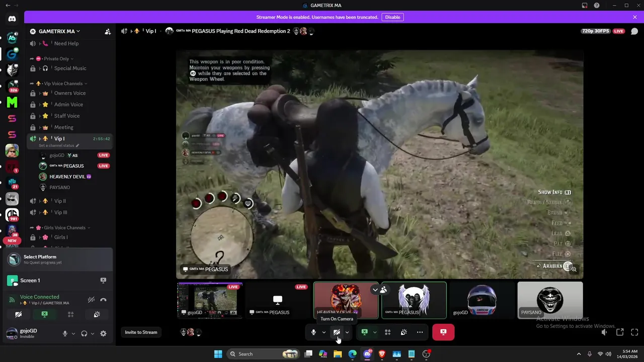Turn on camera in stream control bar
The height and width of the screenshot is (362, 644).
tap(337, 332)
